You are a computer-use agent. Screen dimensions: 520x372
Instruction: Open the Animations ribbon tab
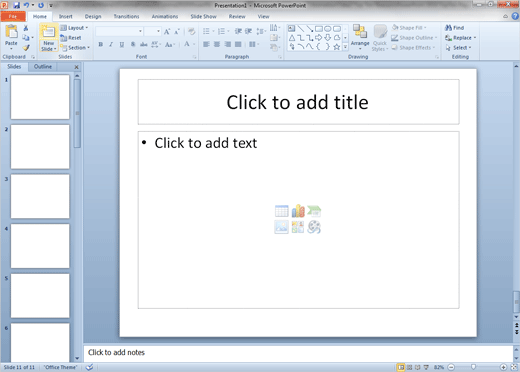point(165,16)
